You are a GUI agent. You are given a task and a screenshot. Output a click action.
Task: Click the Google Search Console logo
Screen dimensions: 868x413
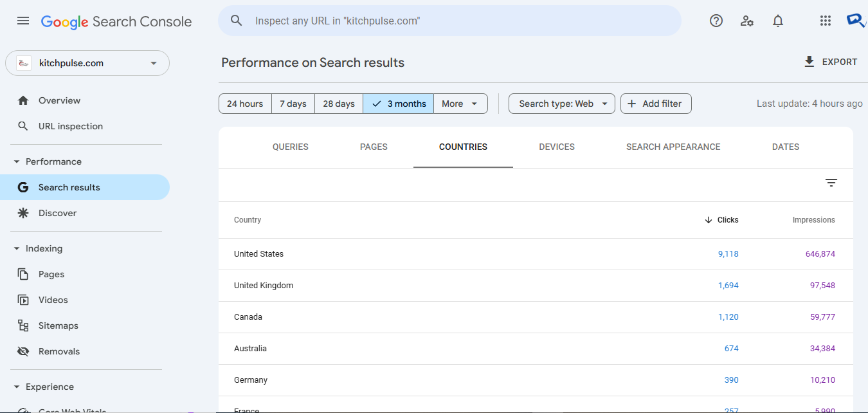(x=116, y=21)
